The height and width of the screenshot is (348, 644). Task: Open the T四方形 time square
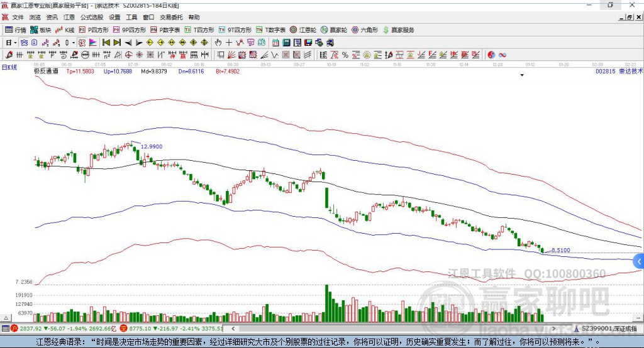[x=199, y=30]
